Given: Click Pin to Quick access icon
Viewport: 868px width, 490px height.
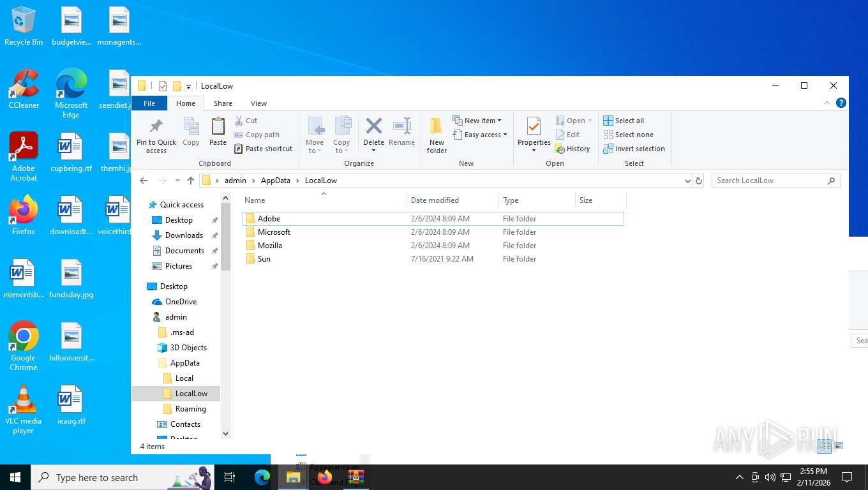Looking at the screenshot, I should coord(156,135).
